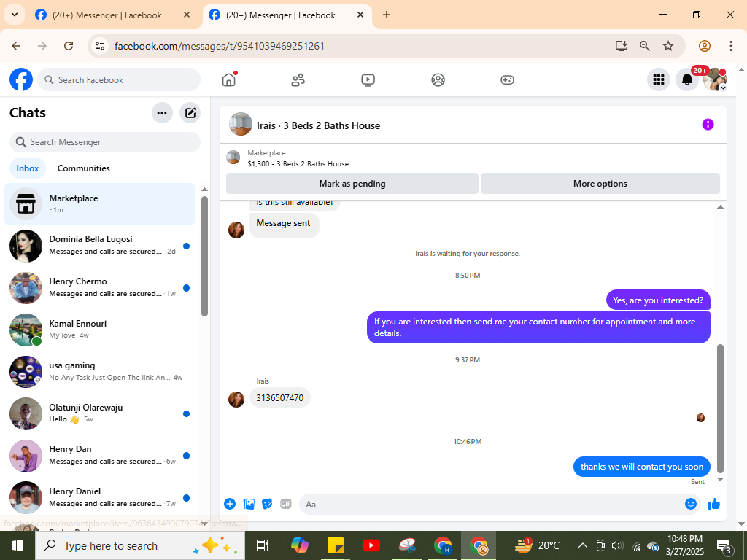Bookmark this page with star icon

(668, 46)
